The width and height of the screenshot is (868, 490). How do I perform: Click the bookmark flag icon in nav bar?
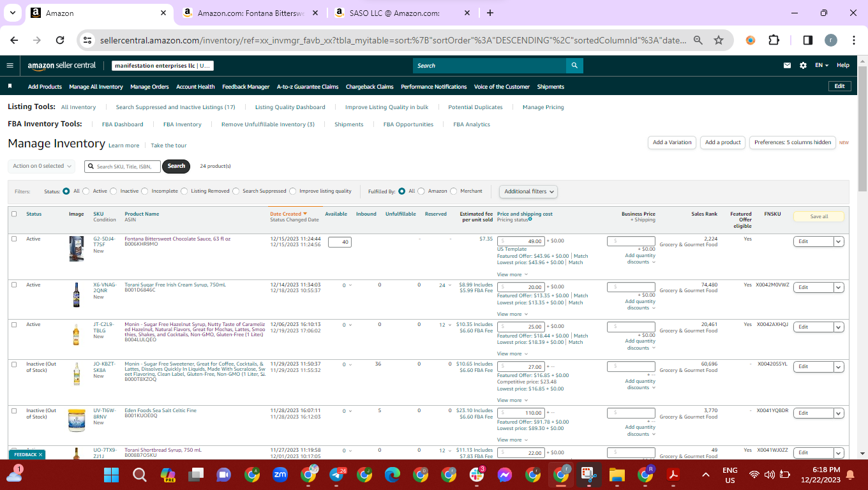[10, 86]
